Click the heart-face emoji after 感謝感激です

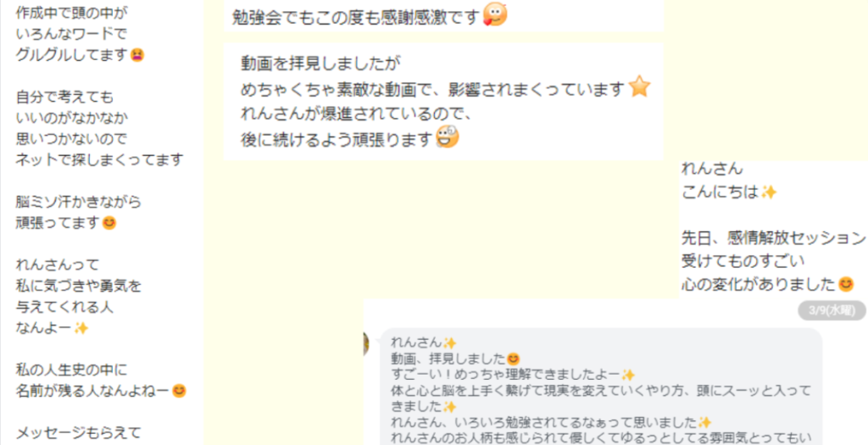coord(495,14)
